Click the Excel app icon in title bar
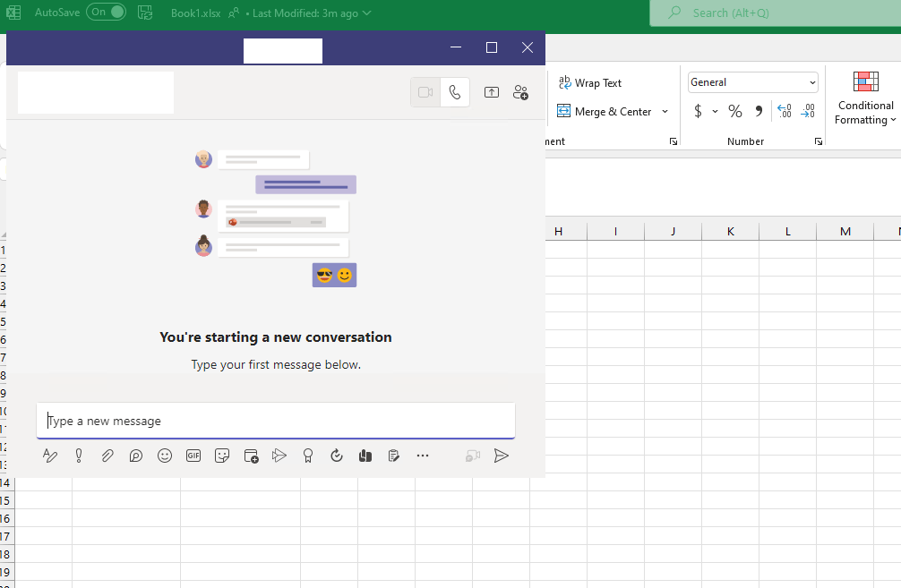The width and height of the screenshot is (901, 588). click(13, 13)
